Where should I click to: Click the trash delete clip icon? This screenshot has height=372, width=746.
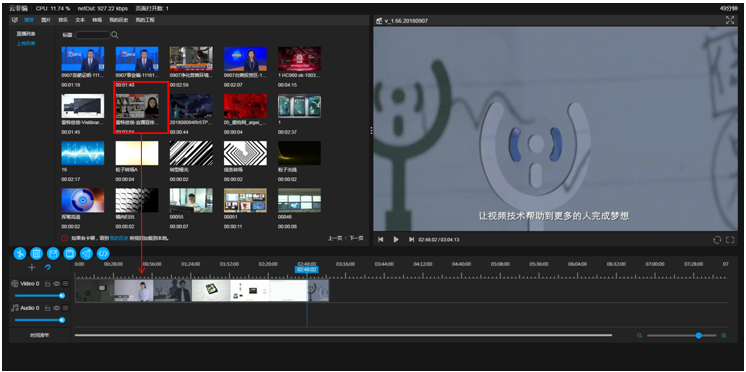pyautogui.click(x=36, y=254)
